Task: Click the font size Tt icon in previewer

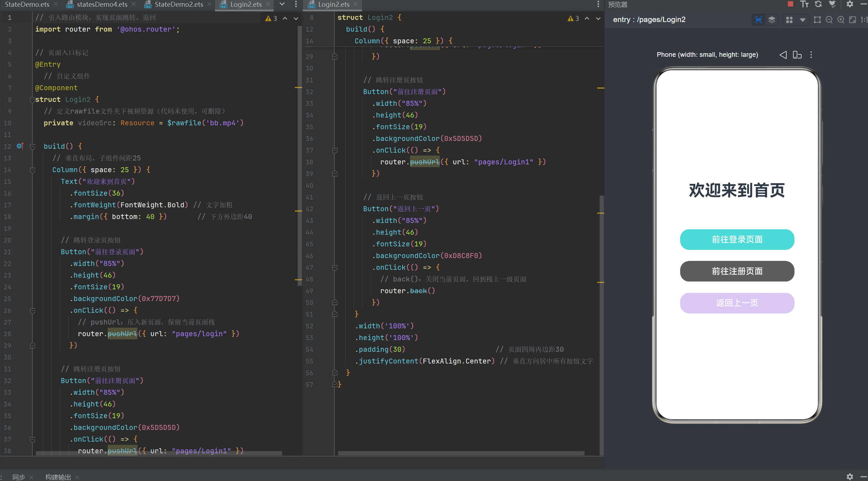Action: pos(804,4)
